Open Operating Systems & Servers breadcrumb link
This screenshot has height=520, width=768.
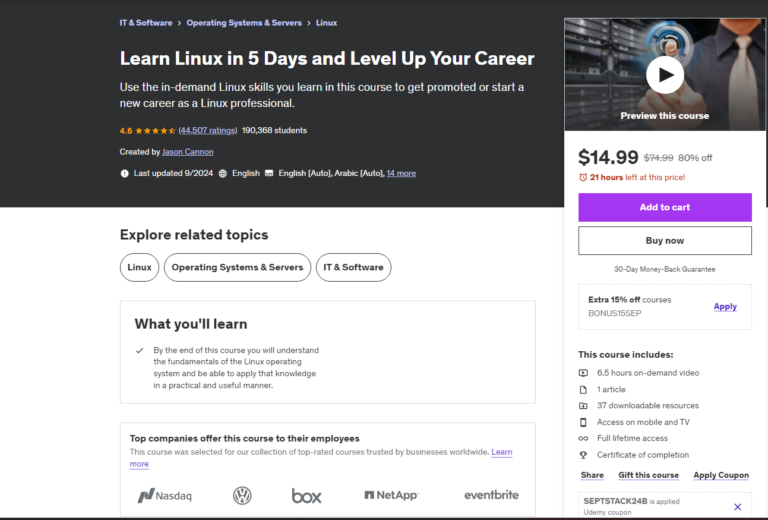(244, 23)
